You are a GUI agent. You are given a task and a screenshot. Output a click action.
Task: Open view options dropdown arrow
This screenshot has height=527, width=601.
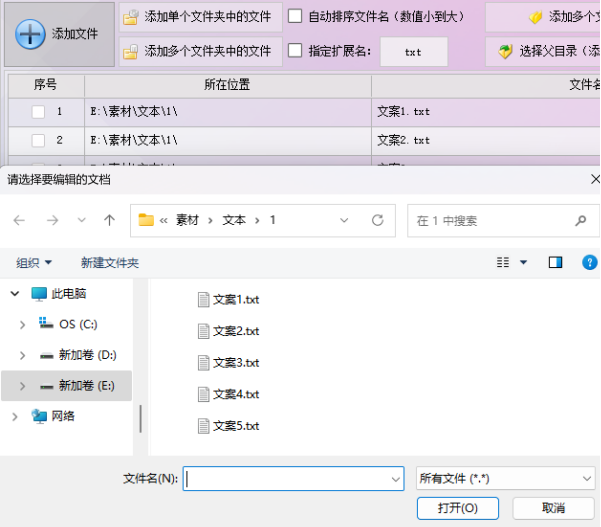(523, 263)
